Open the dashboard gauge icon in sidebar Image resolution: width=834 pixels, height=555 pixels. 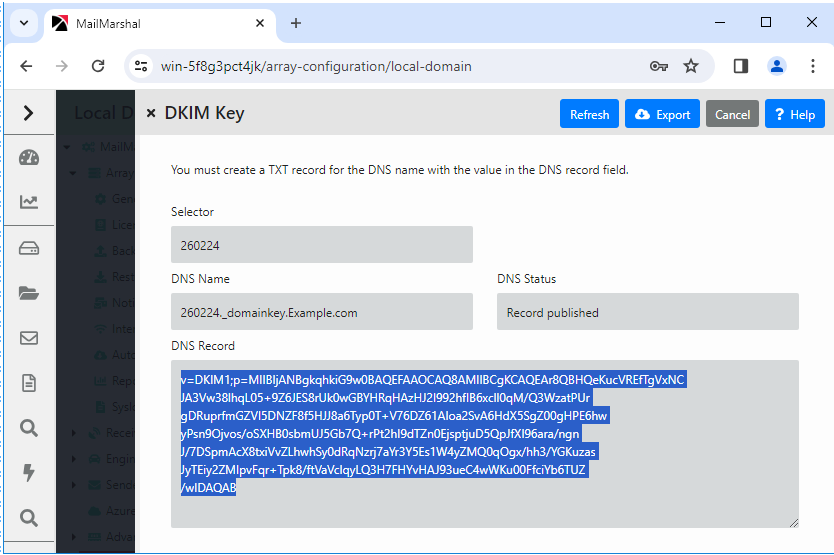[28, 158]
